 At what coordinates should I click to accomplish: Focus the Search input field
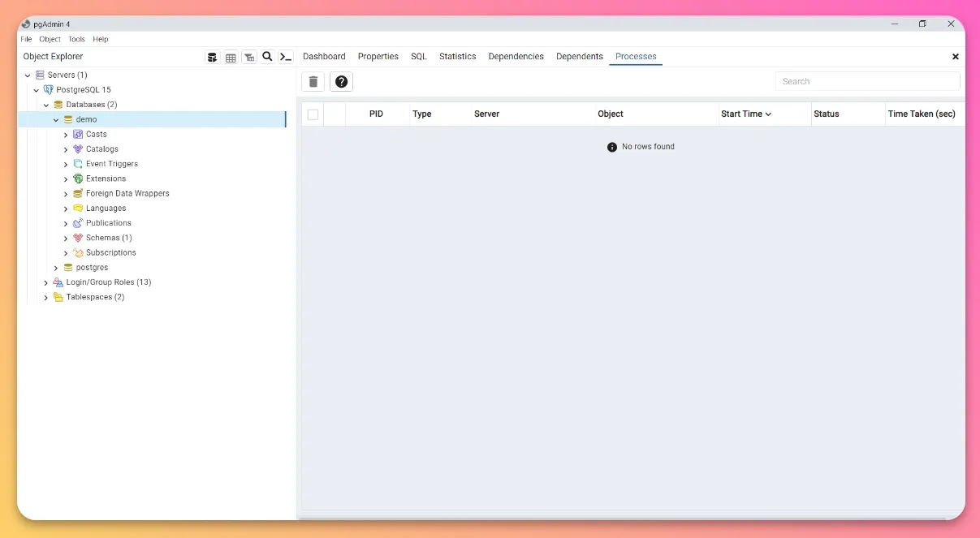pyautogui.click(x=868, y=81)
